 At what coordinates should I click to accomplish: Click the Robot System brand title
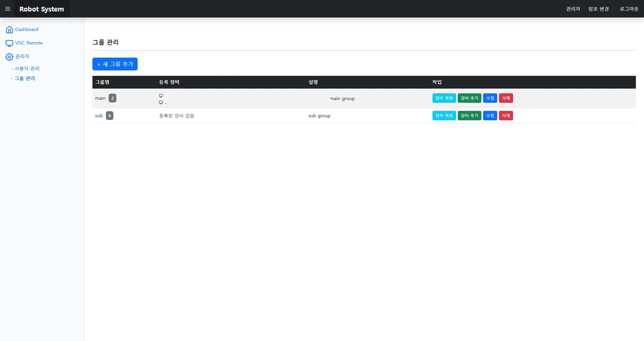point(41,9)
